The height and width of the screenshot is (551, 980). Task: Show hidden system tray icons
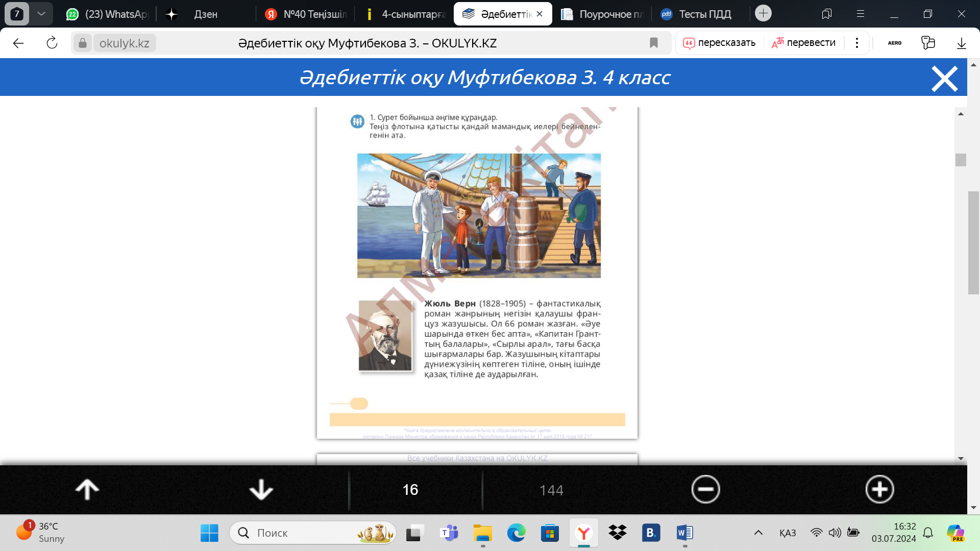[x=758, y=533]
